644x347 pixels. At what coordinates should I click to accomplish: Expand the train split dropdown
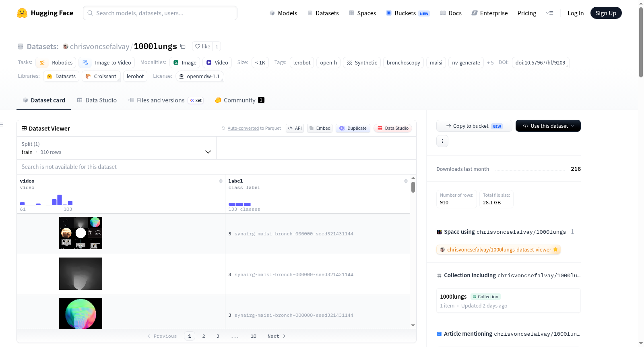coord(116,148)
